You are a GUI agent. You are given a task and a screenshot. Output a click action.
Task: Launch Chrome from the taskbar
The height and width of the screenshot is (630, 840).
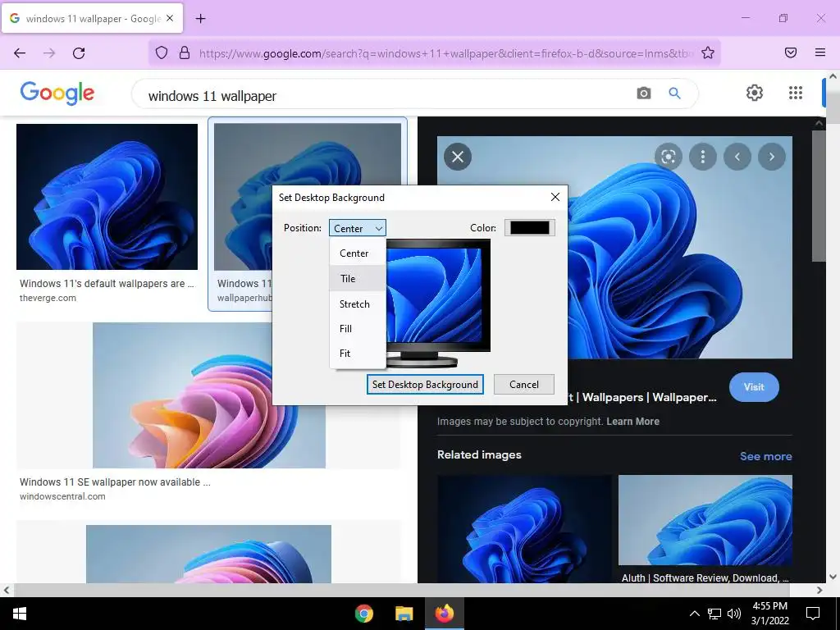(x=363, y=614)
